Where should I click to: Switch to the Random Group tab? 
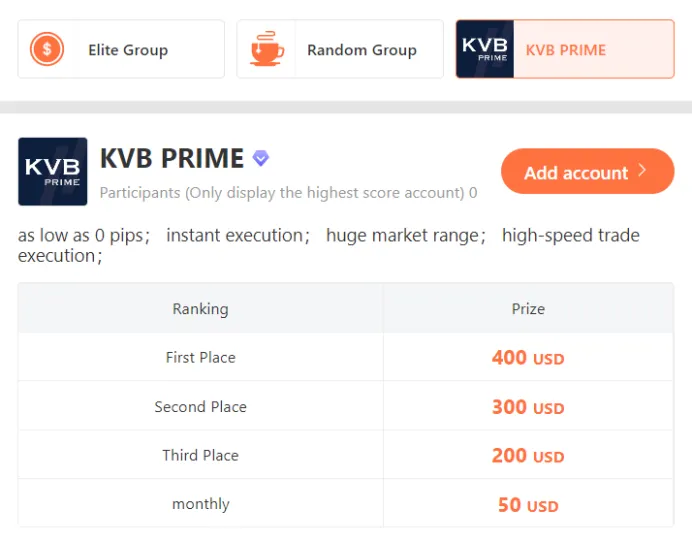pyautogui.click(x=340, y=49)
